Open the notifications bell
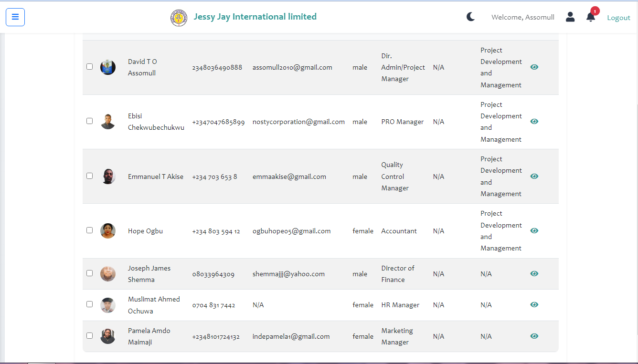638x364 pixels. pos(591,17)
